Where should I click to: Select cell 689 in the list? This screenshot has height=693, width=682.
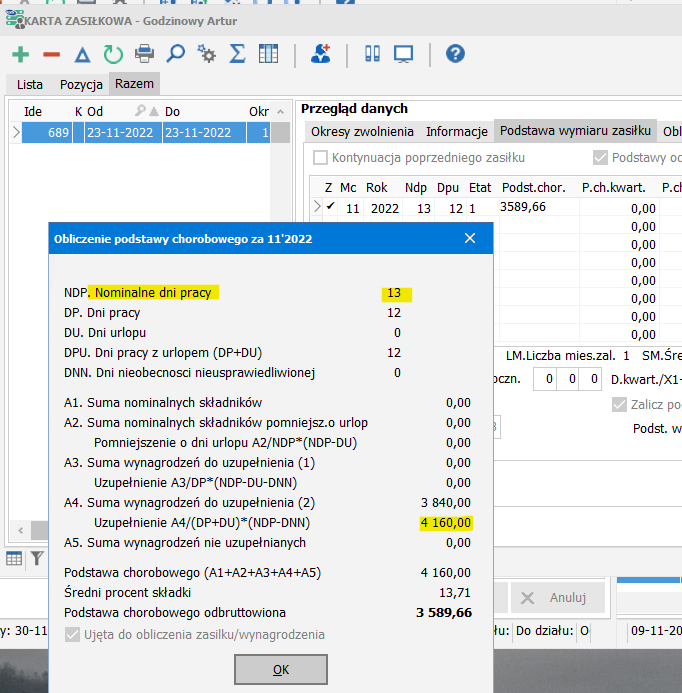click(x=47, y=132)
